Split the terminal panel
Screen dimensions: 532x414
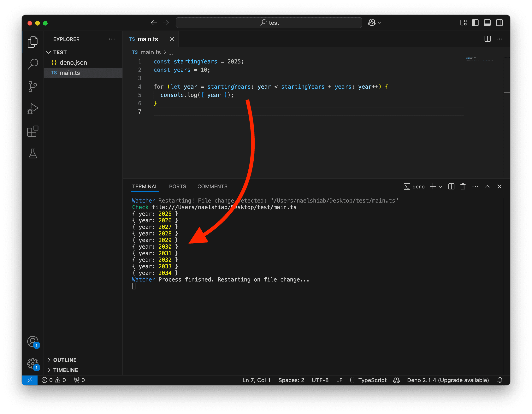pyautogui.click(x=451, y=186)
